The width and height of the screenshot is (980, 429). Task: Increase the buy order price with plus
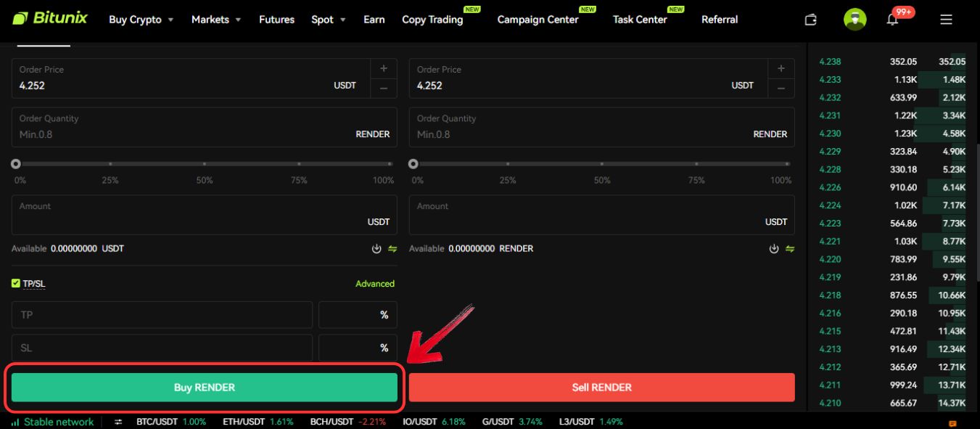click(x=384, y=68)
